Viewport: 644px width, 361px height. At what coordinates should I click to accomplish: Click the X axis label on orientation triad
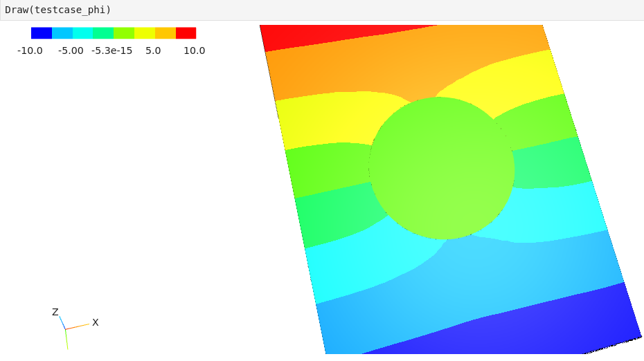(96, 322)
